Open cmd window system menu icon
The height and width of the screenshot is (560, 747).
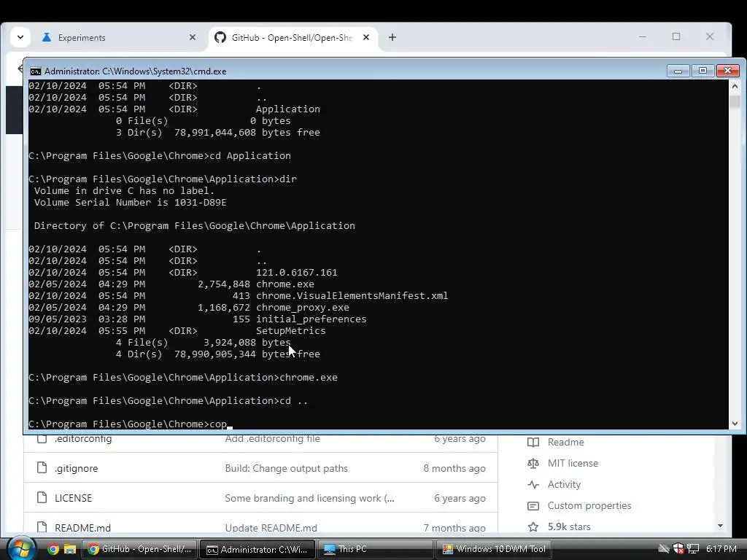(35, 71)
